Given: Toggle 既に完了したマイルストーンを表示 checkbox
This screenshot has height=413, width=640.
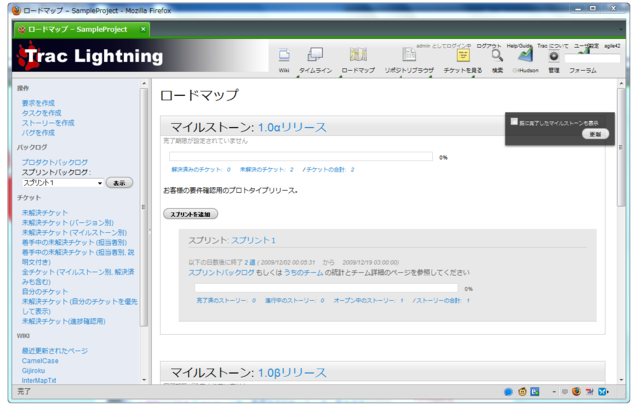Looking at the screenshot, I should coord(514,121).
